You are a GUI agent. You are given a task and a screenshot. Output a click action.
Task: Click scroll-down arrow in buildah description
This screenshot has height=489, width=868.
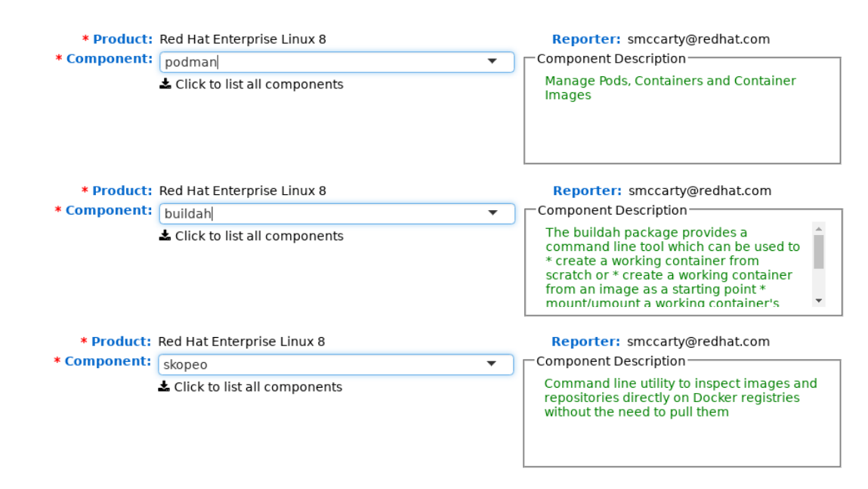coord(819,300)
